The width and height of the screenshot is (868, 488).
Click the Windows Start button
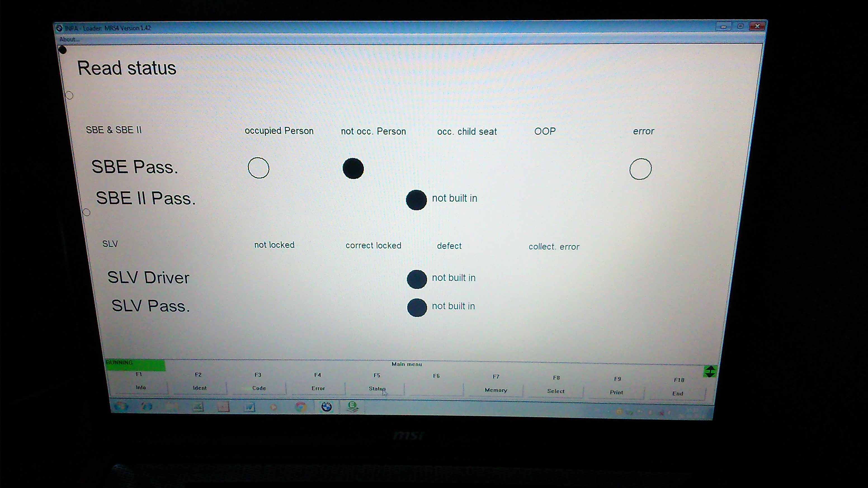point(121,406)
